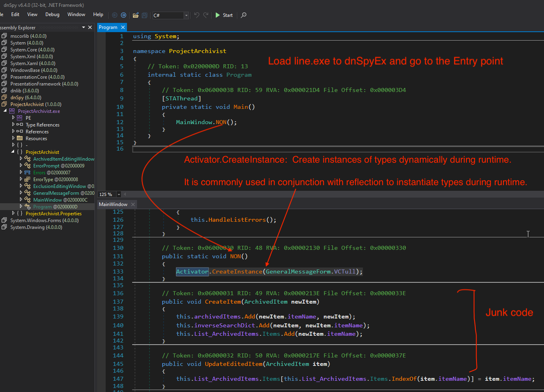Viewport: 544px width, 392px height.
Task: Follow the CreateInstance method reference
Action: [x=237, y=272]
